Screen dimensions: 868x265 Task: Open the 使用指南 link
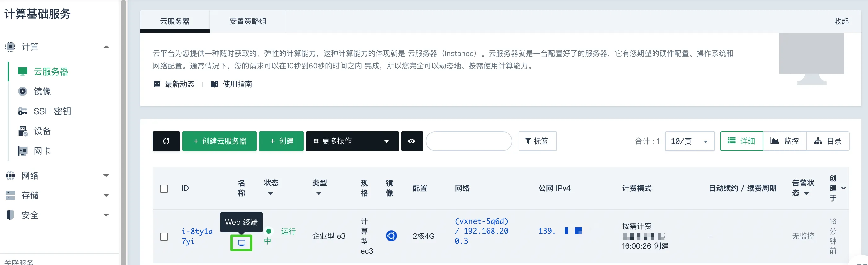pyautogui.click(x=237, y=84)
